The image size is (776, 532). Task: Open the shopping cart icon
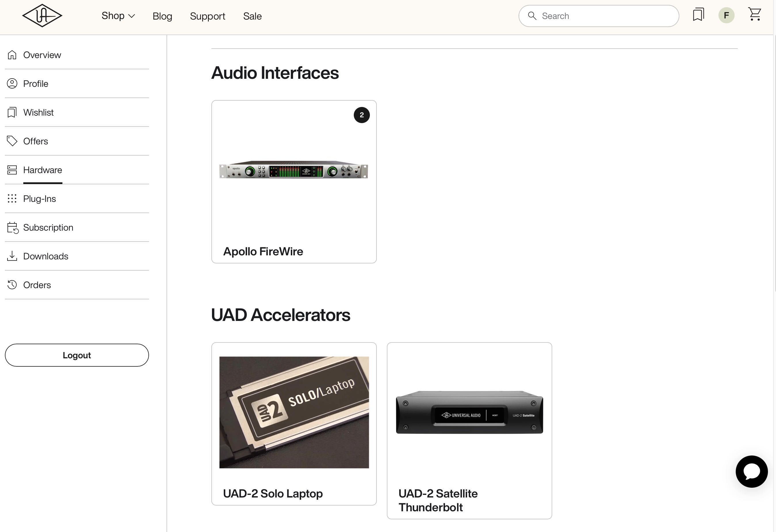(755, 14)
